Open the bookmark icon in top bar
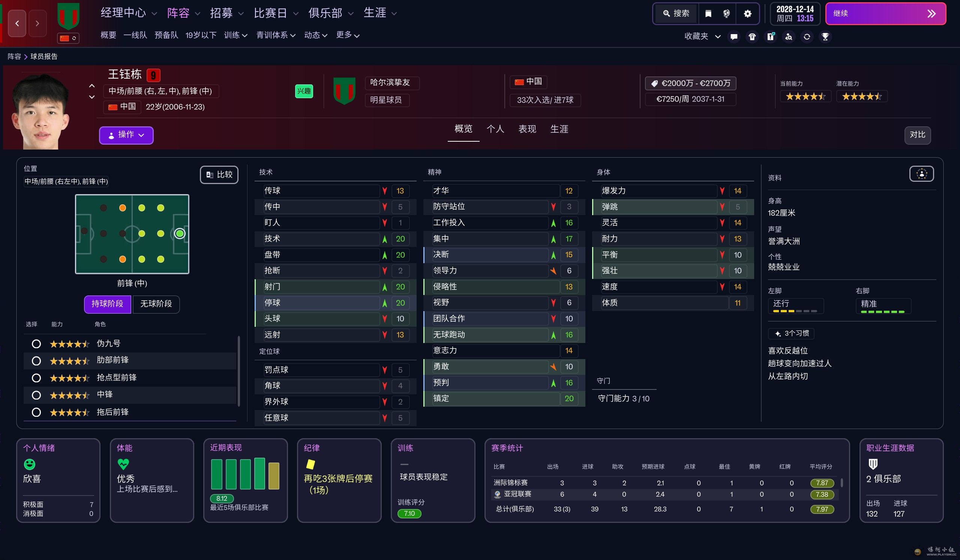The width and height of the screenshot is (960, 560). (x=708, y=14)
